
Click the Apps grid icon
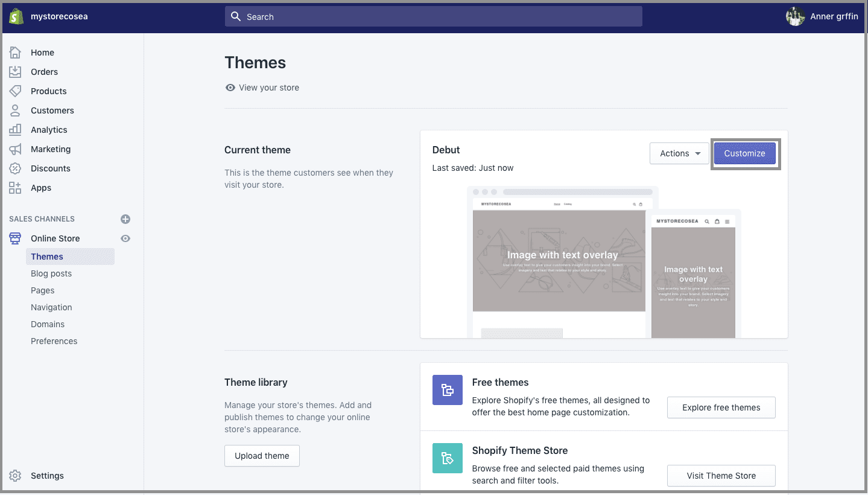15,188
